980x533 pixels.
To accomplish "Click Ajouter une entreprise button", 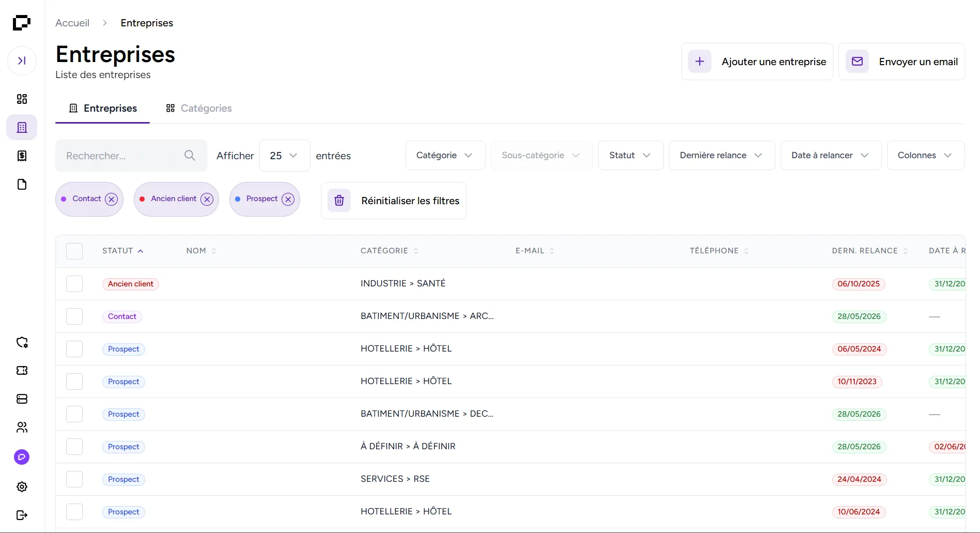I will pos(757,62).
